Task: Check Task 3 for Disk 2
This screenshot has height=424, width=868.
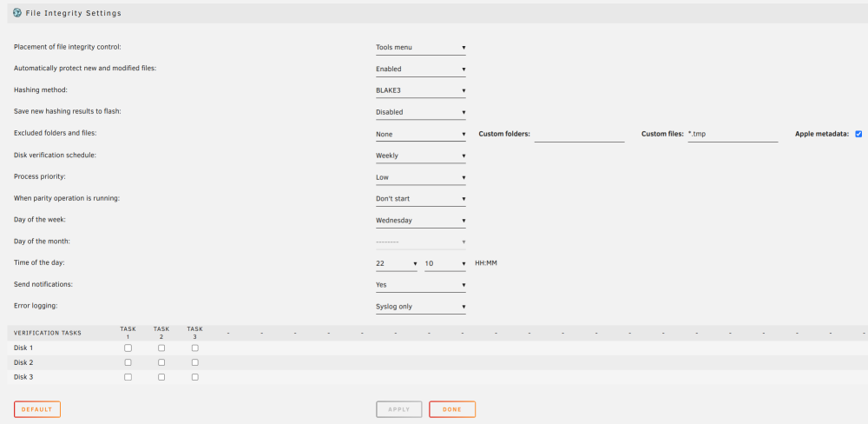Action: pyautogui.click(x=194, y=362)
